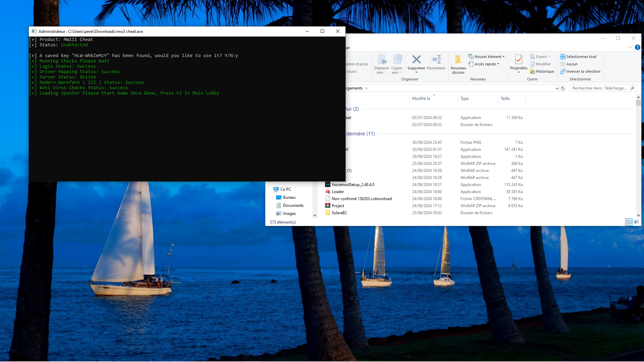Select Documents in the navigation pane
The width and height of the screenshot is (644, 362).
coord(293,205)
